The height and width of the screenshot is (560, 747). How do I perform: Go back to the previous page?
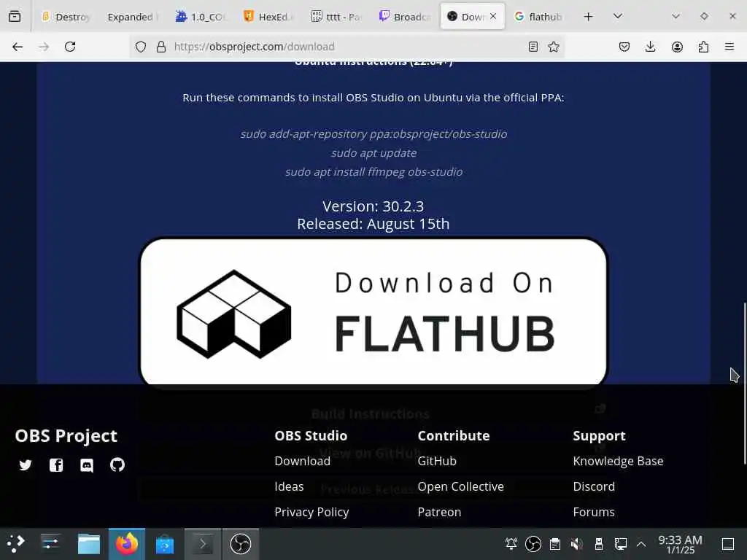(x=18, y=47)
